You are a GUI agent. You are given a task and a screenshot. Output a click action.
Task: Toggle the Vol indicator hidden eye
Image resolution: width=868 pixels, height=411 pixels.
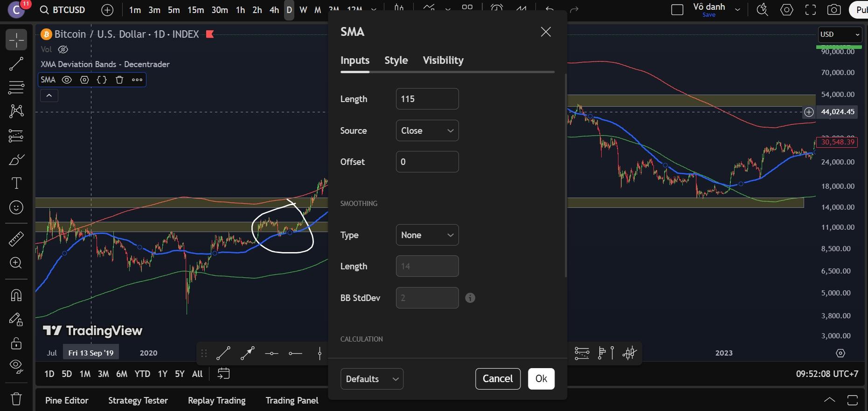(x=63, y=49)
